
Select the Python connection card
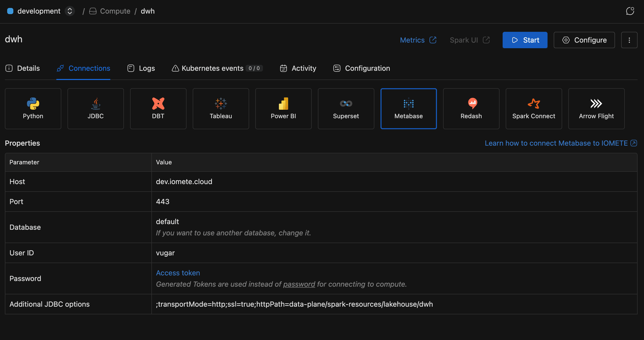[x=33, y=108]
